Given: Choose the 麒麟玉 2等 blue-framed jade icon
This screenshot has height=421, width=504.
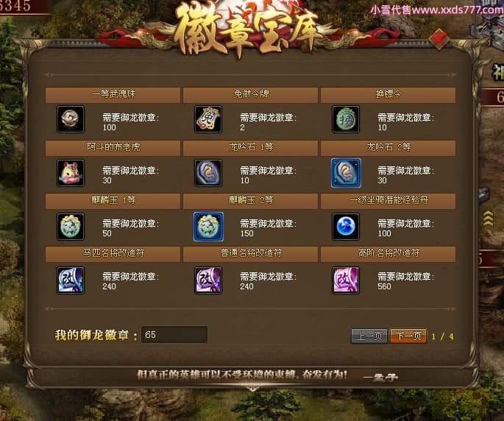Looking at the screenshot, I should (x=208, y=227).
